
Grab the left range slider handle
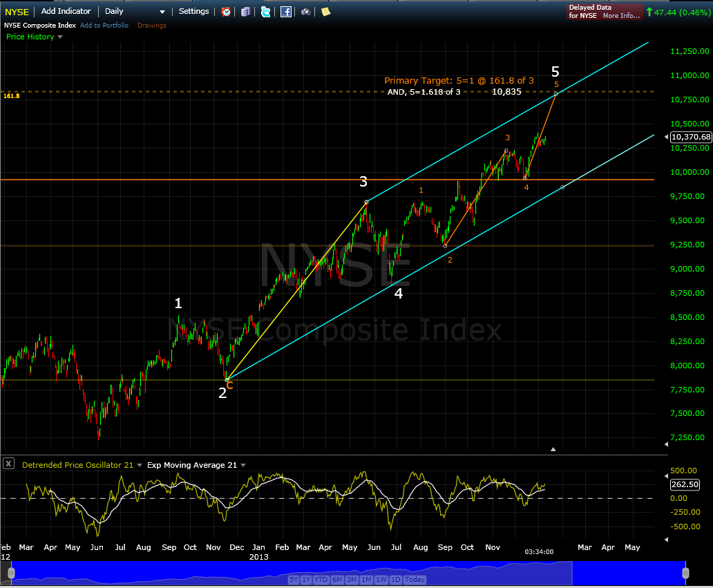[11, 573]
